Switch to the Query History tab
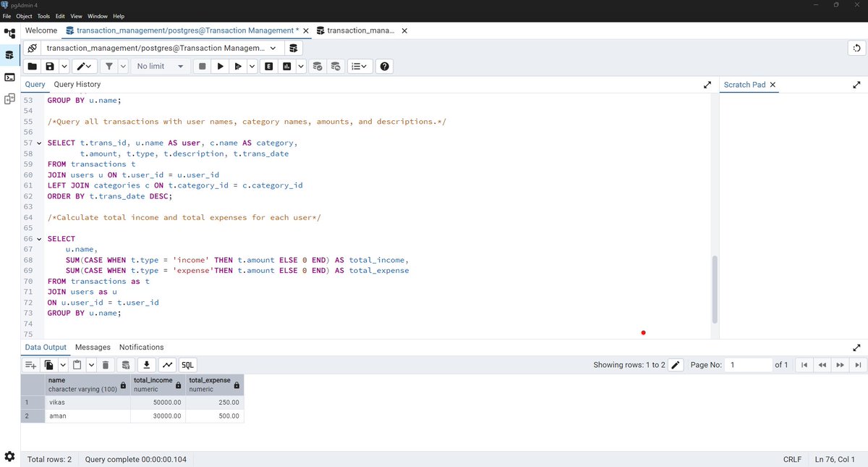Image resolution: width=868 pixels, height=467 pixels. click(x=77, y=85)
